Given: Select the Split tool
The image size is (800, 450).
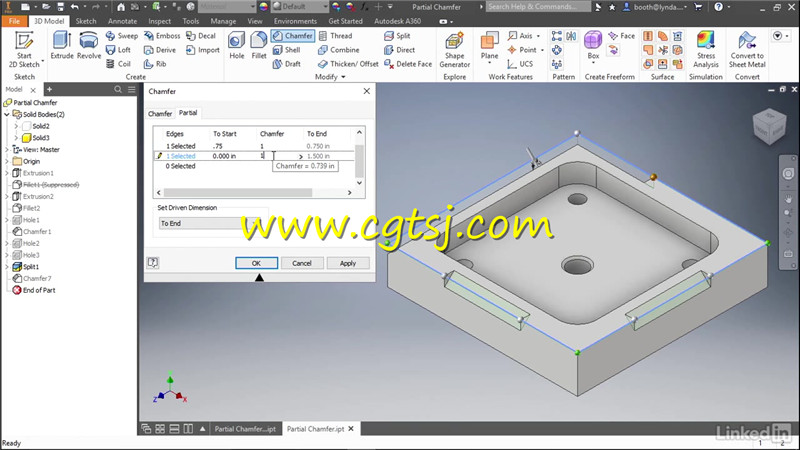Looking at the screenshot, I should (397, 36).
